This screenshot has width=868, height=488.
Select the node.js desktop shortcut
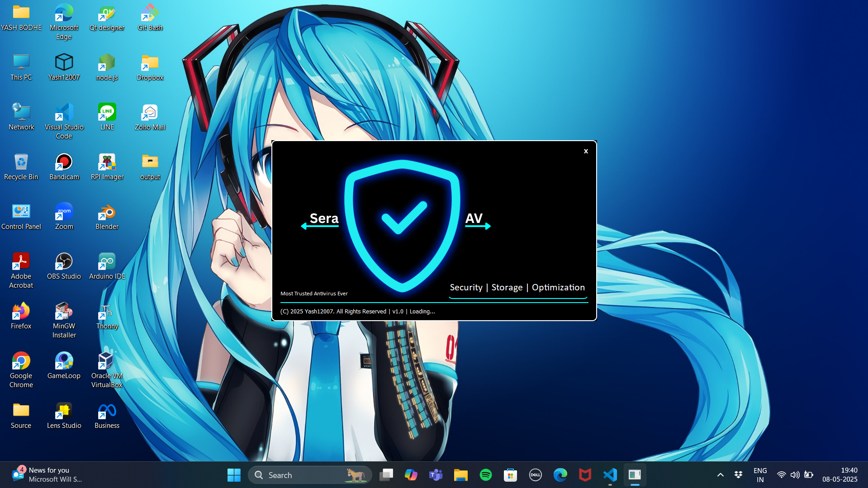107,68
